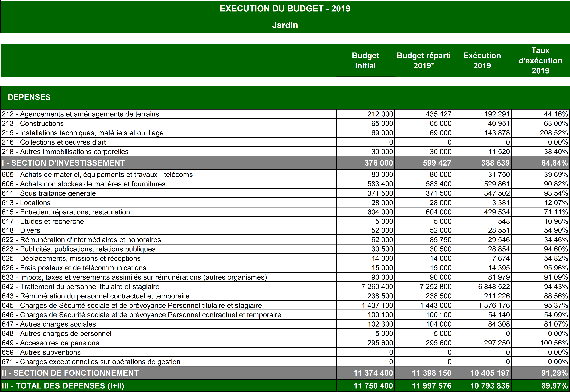Click 599 427 investment budget réparti total
570x392 pixels.
coord(437,163)
